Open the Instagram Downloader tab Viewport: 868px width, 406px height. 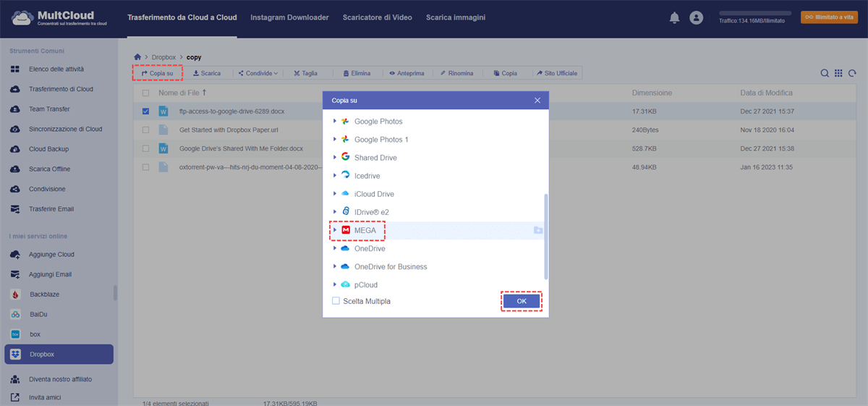coord(289,17)
